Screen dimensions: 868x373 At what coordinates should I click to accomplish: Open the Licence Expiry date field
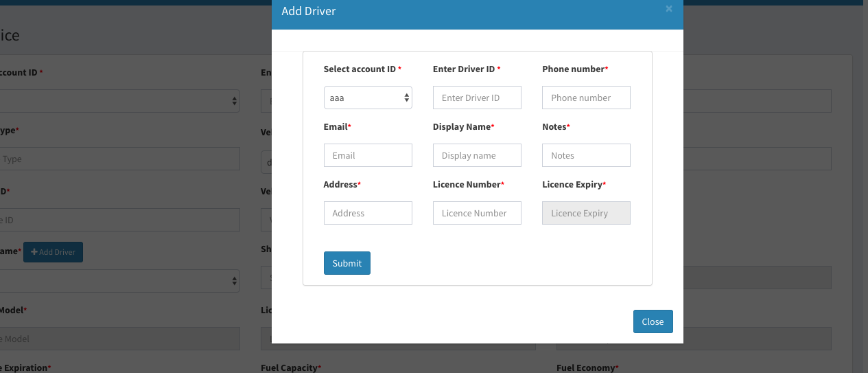586,213
